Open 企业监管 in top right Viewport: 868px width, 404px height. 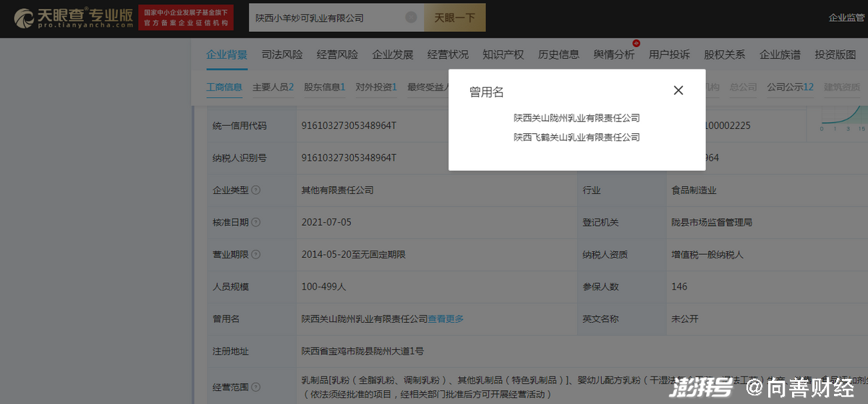click(x=847, y=18)
